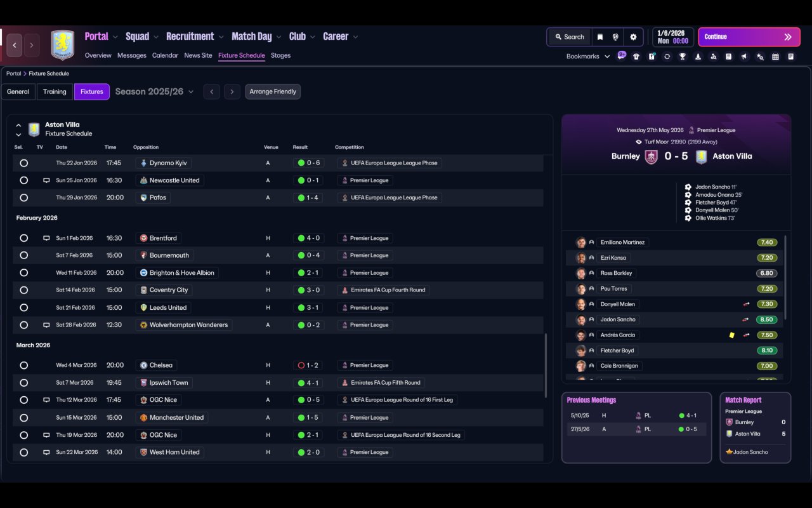This screenshot has height=508, width=812.
Task: Select the Coventry City fixture radio button
Action: [23, 290]
